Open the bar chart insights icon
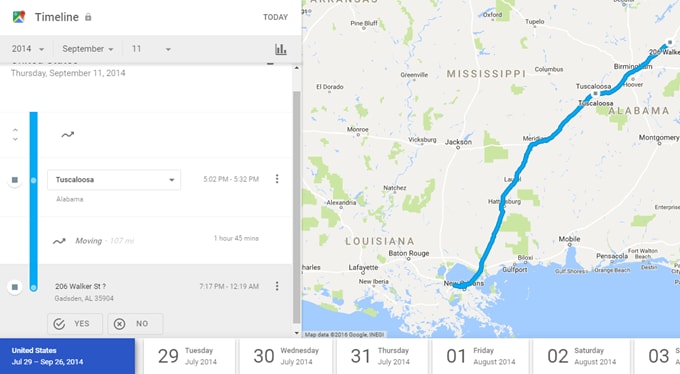 pos(281,49)
